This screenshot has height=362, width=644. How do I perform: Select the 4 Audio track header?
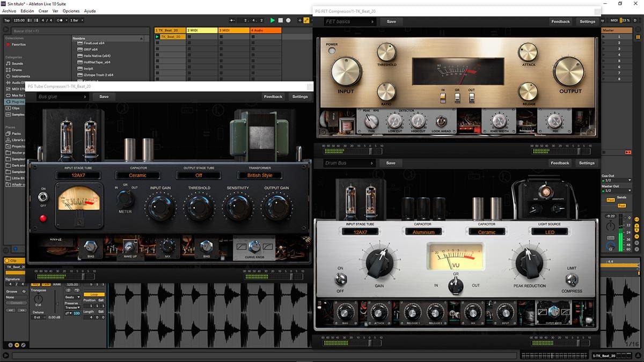(x=265, y=31)
